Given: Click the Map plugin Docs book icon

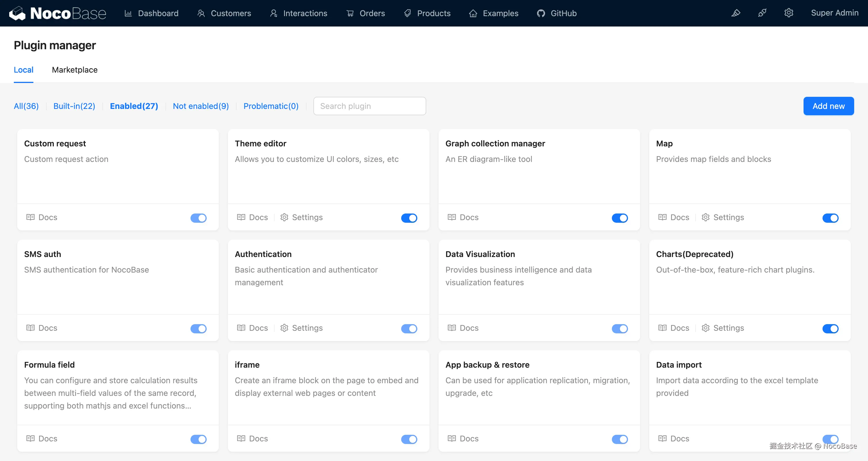Looking at the screenshot, I should click(x=662, y=218).
